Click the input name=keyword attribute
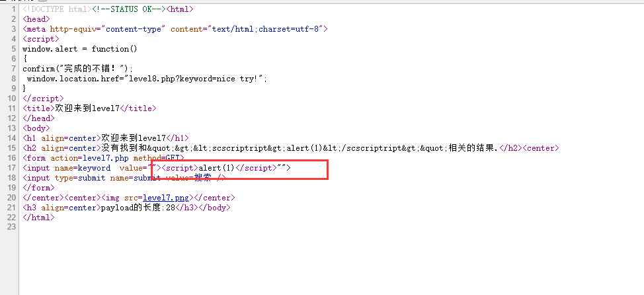This screenshot has height=295, width=644. point(82,168)
